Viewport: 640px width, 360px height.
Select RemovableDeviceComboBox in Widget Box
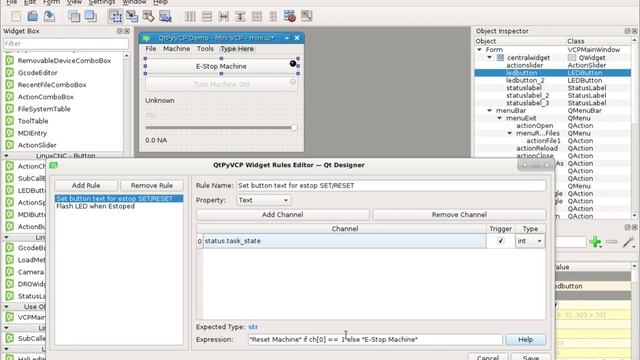64,60
